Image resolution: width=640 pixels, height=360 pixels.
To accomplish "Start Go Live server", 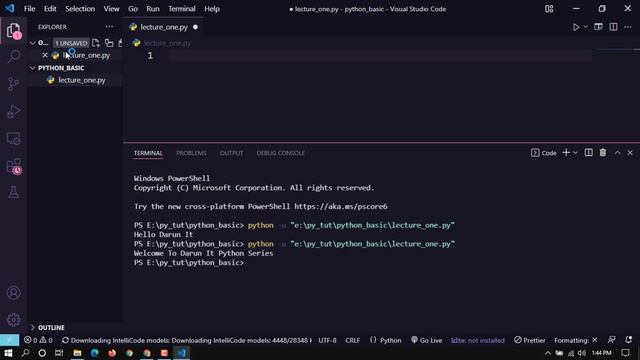I will 427,340.
